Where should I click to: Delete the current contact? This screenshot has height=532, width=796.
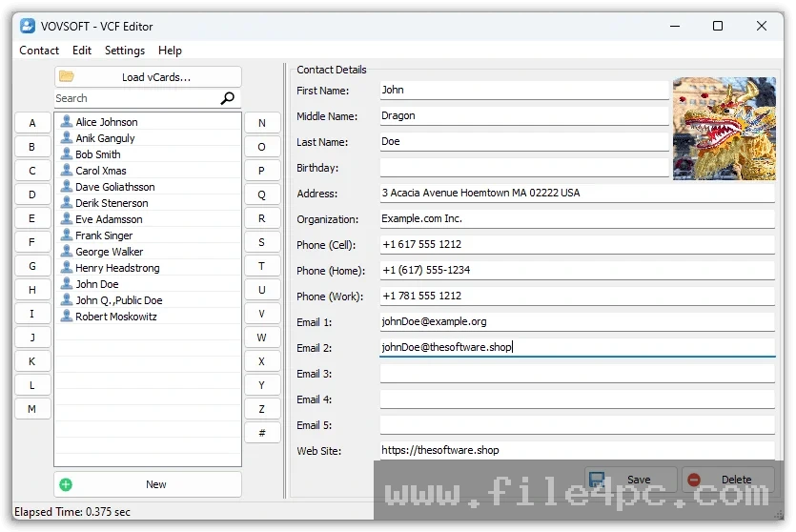pyautogui.click(x=728, y=480)
